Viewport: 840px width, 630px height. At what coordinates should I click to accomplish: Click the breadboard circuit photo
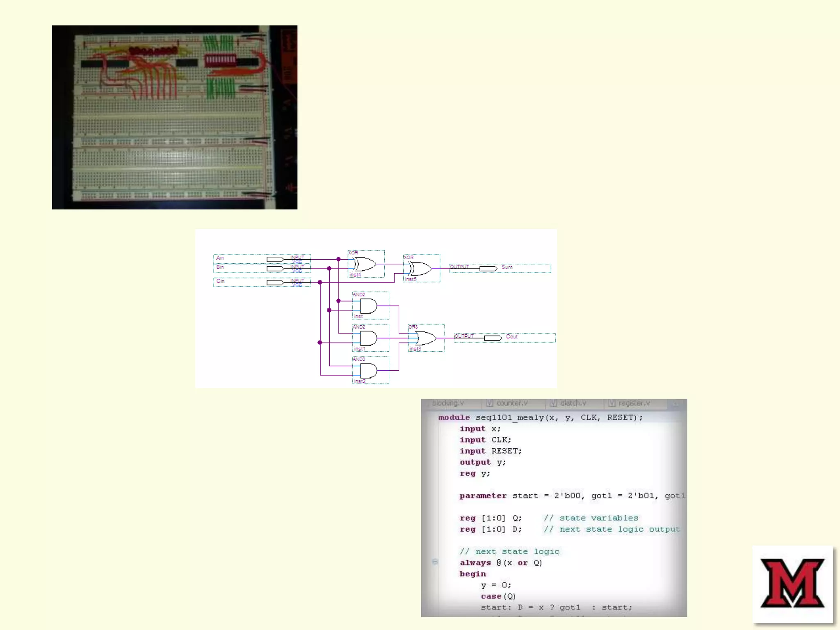[174, 117]
